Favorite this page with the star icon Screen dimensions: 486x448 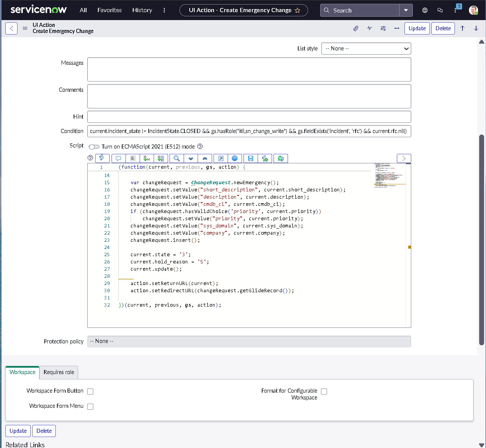coord(297,11)
